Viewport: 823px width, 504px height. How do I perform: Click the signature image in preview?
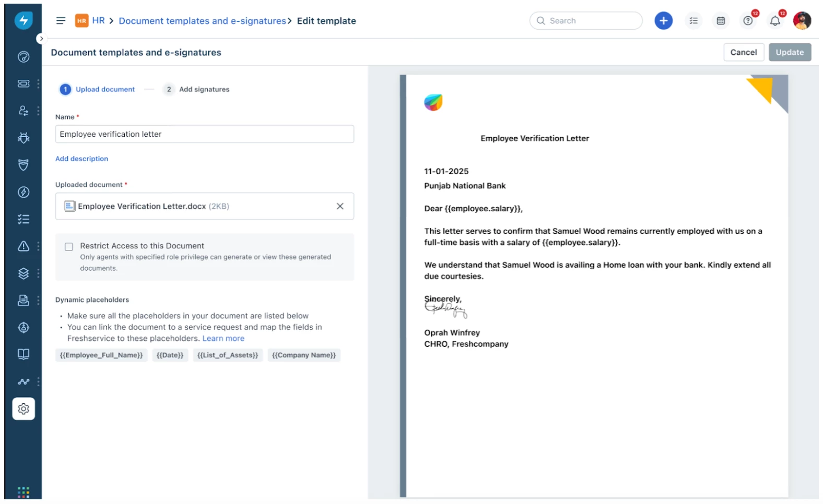[446, 309]
